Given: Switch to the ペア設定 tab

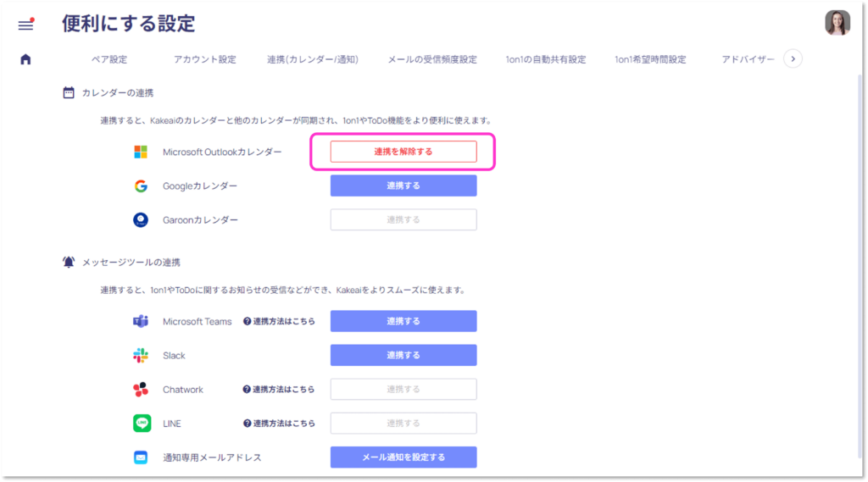Looking at the screenshot, I should tap(109, 59).
